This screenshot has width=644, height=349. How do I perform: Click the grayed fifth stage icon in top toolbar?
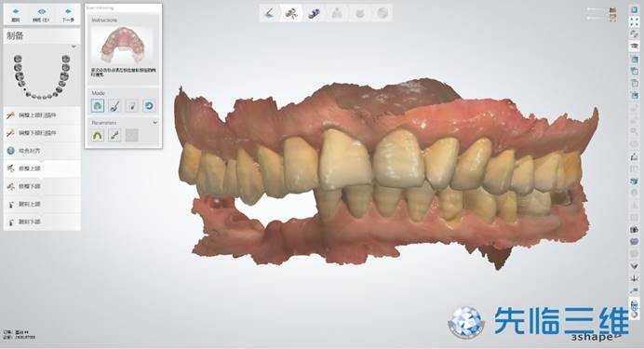click(x=360, y=14)
